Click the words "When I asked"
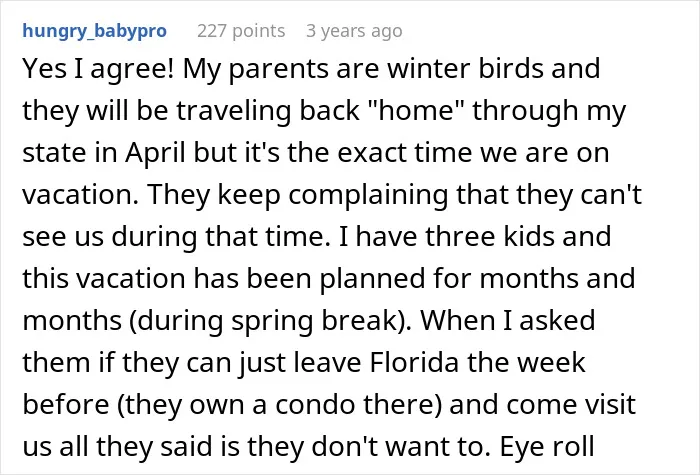Viewport: 700px width, 475px height. click(508, 321)
